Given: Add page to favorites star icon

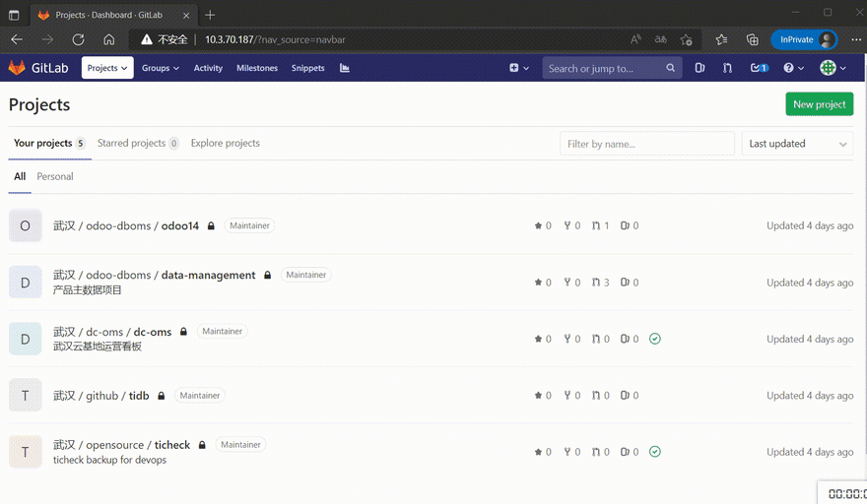Looking at the screenshot, I should [x=687, y=39].
